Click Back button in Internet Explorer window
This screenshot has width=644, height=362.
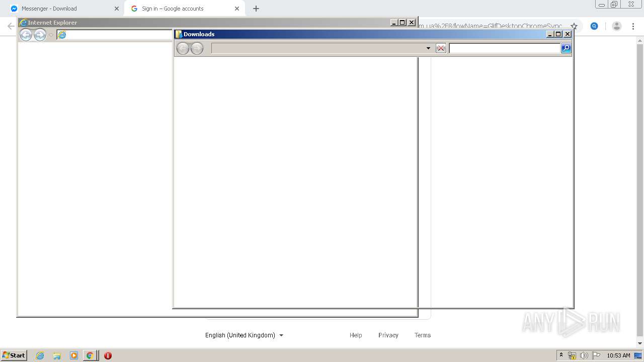(26, 35)
